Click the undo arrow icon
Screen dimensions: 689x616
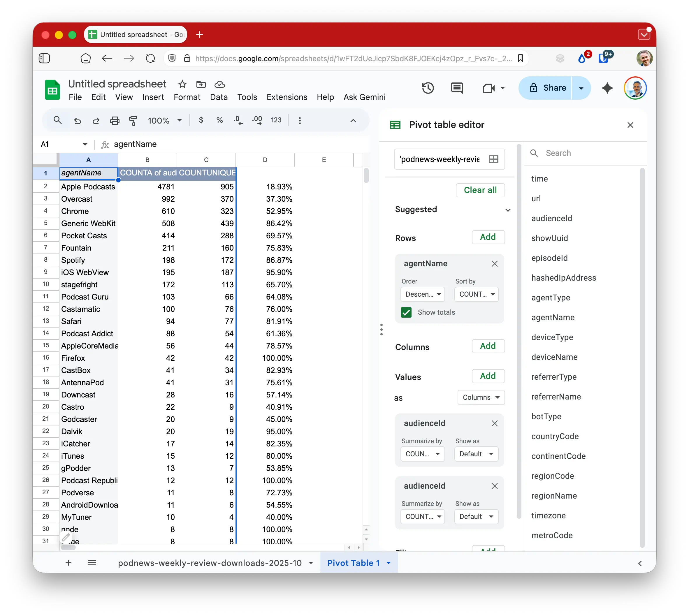click(x=78, y=121)
